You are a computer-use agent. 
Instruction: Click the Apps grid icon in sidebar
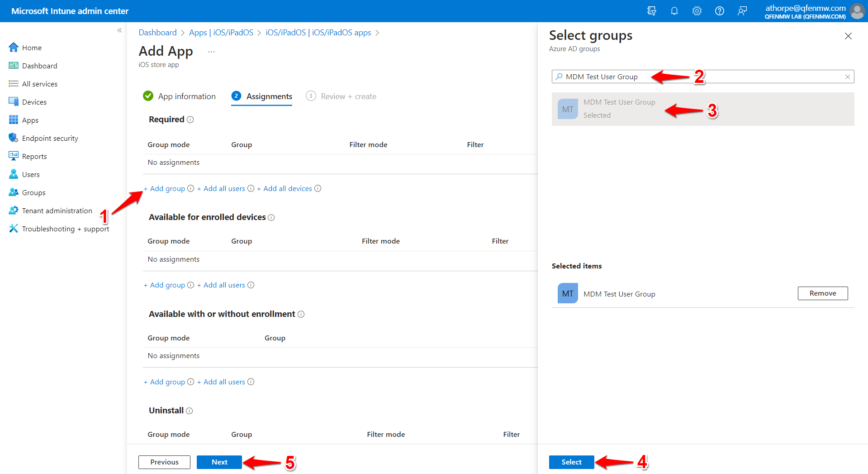click(14, 120)
